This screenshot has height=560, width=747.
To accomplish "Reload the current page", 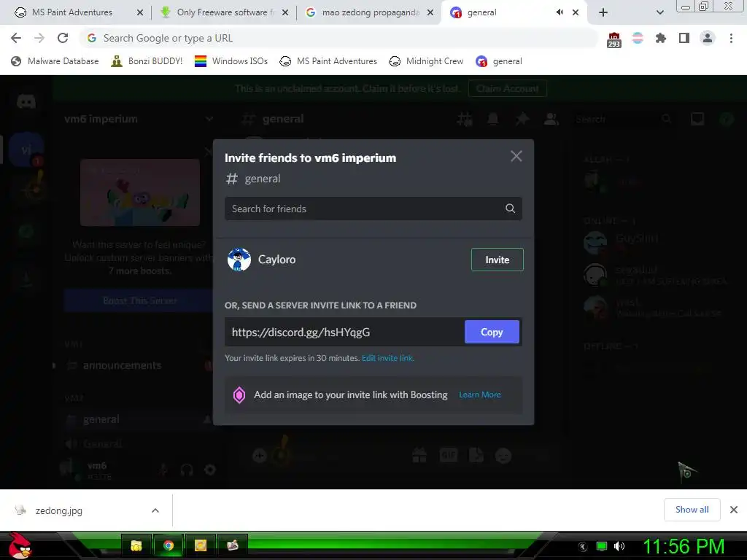I will click(x=63, y=38).
